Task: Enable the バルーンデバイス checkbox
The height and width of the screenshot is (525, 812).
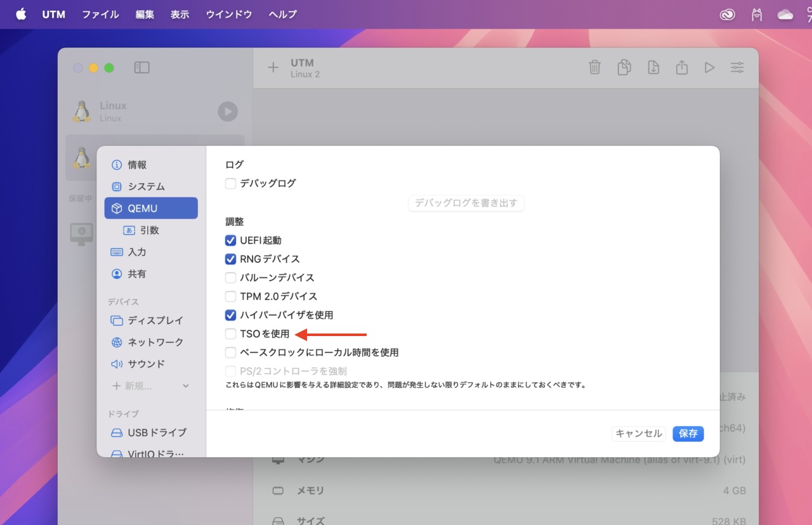Action: click(x=230, y=278)
